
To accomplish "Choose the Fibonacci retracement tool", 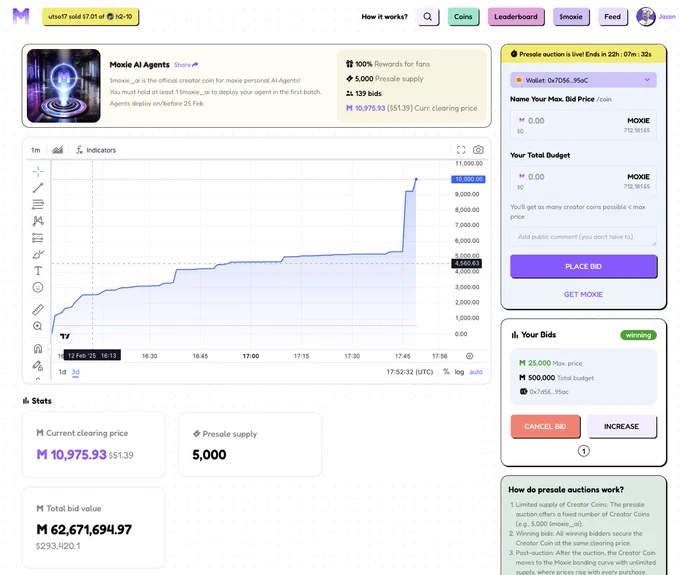I will pos(38,204).
